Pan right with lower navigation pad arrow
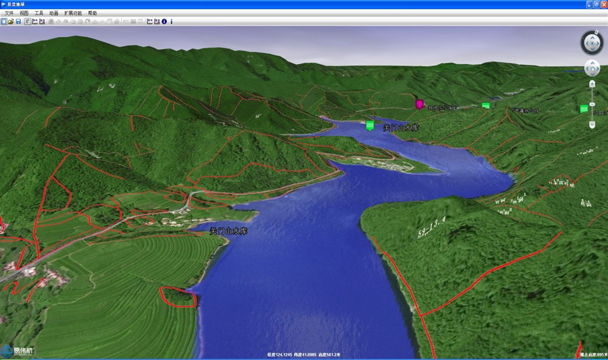608x360 pixels. point(597,69)
